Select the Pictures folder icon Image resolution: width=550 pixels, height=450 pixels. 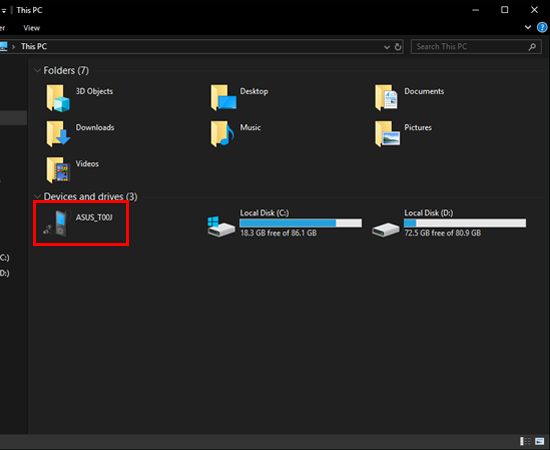click(x=387, y=134)
